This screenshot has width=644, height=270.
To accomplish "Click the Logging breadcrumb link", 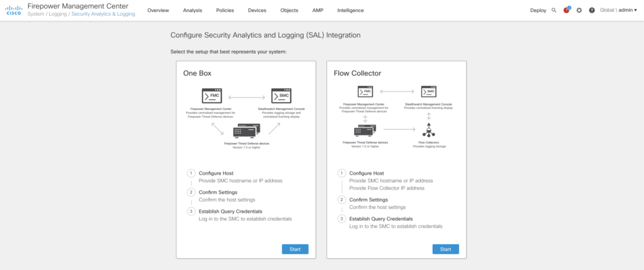I will [58, 14].
